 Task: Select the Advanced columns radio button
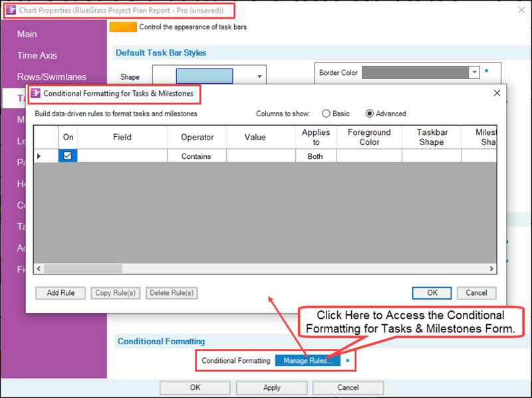[x=370, y=114]
